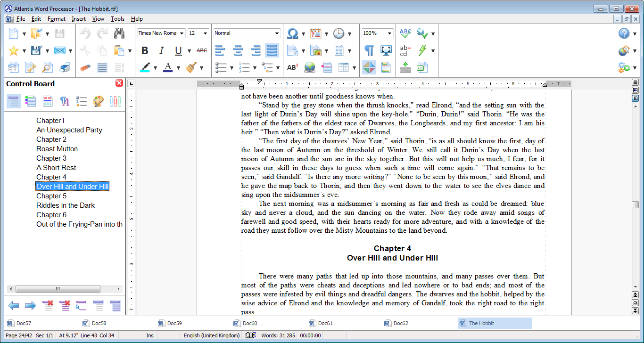Click the Undo arrow icon
This screenshot has width=644, height=343.
tap(85, 33)
